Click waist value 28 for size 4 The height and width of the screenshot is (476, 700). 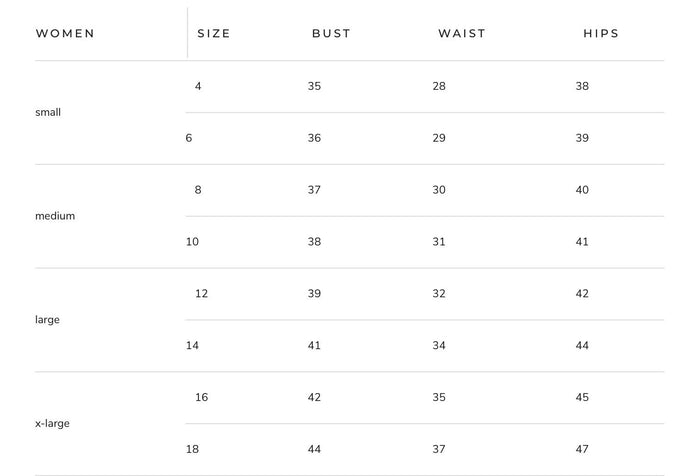(439, 86)
